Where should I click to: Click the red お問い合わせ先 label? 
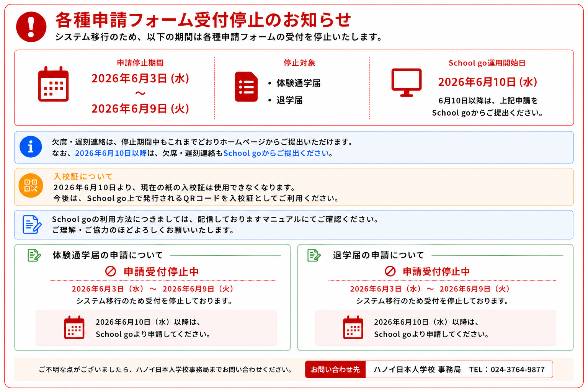coord(335,369)
